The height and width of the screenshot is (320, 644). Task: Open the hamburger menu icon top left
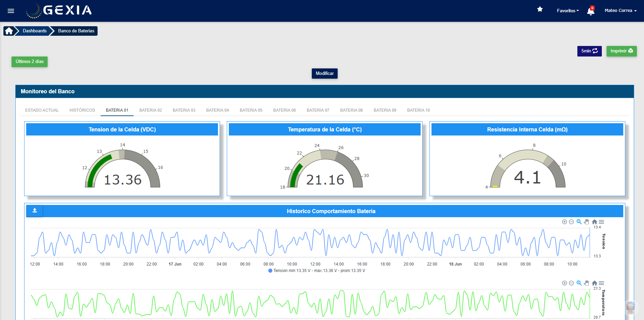pyautogui.click(x=11, y=11)
